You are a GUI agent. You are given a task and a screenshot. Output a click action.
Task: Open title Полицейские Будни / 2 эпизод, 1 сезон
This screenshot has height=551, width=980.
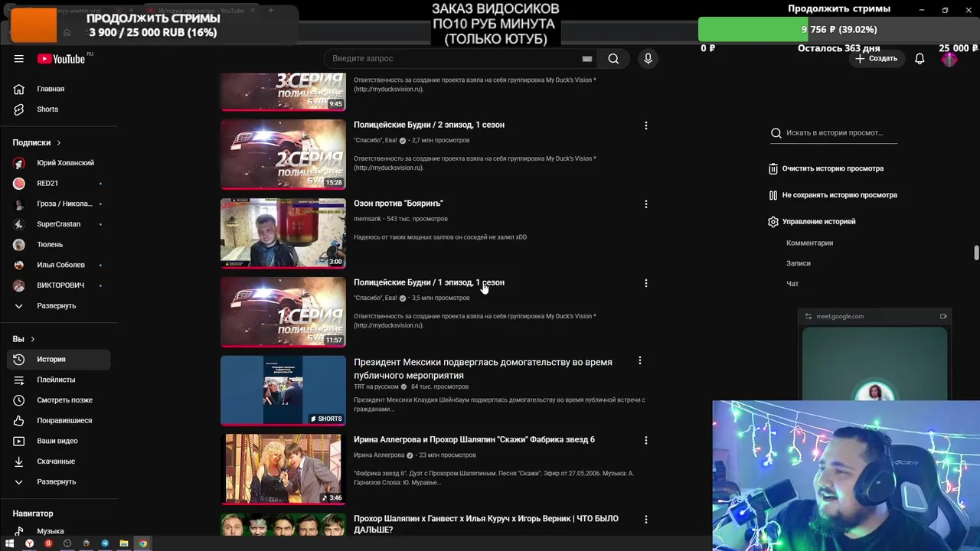point(429,125)
